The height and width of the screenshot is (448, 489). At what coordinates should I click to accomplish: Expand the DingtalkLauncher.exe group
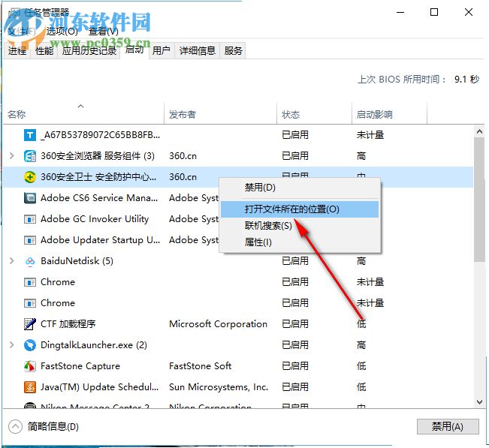(x=11, y=345)
